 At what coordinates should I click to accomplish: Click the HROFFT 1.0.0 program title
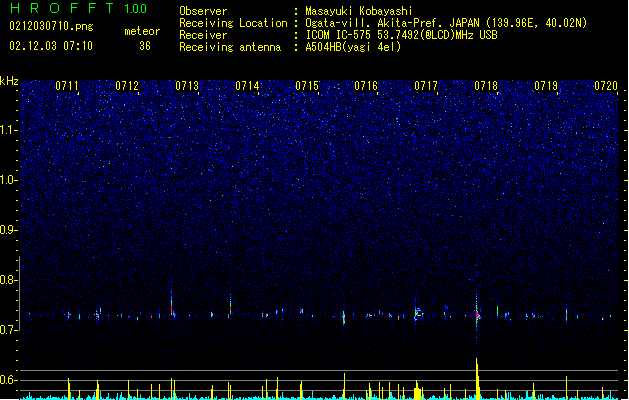79,8
